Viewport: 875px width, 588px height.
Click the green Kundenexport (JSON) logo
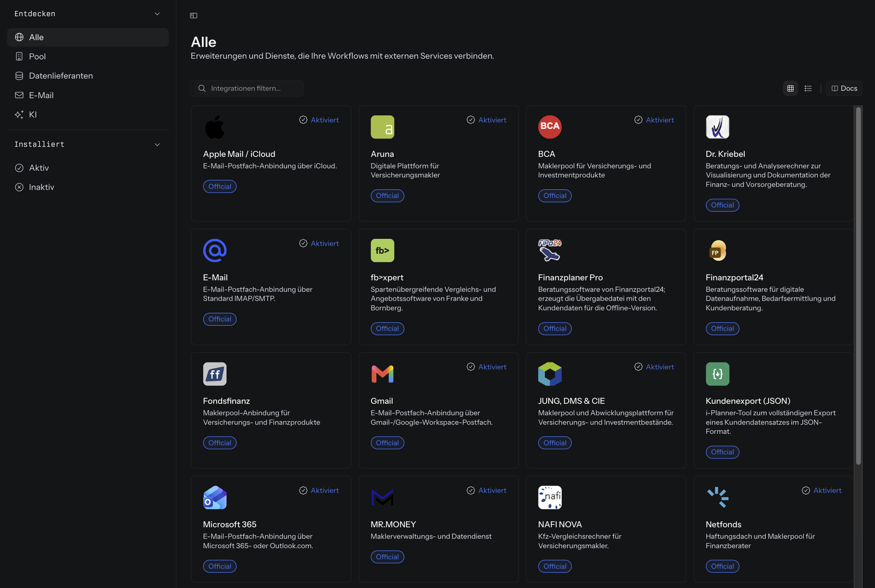(x=717, y=374)
